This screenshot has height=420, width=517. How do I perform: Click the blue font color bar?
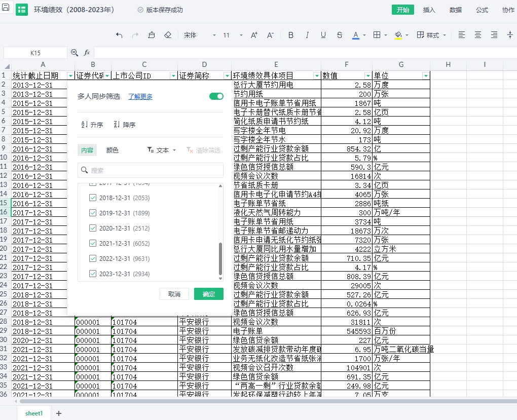click(x=355, y=39)
